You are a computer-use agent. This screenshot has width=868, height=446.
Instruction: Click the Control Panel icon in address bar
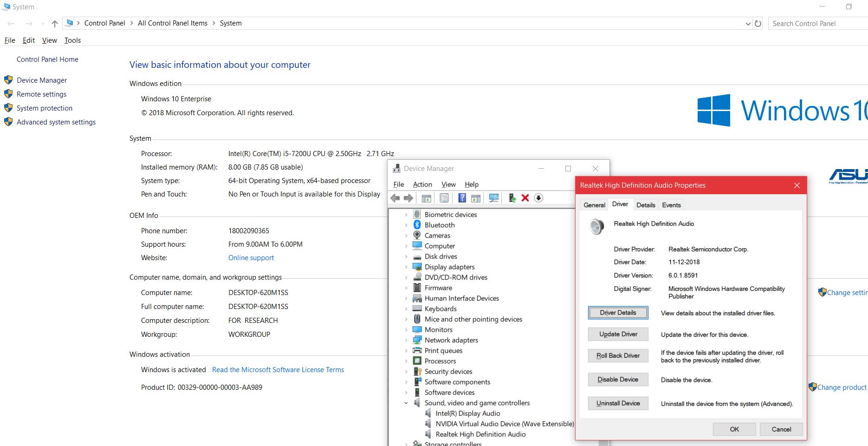pos(70,23)
